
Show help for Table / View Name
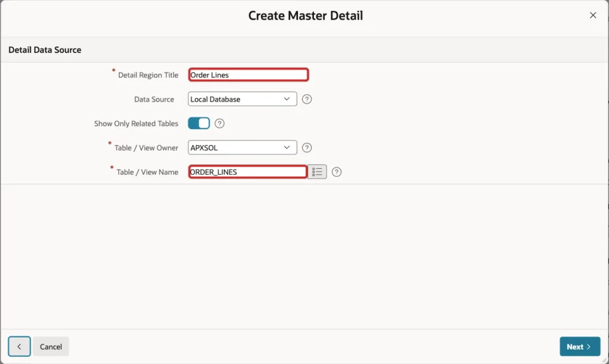click(x=337, y=172)
